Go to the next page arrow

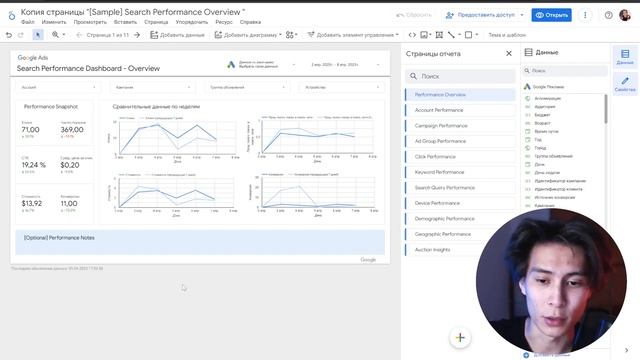pos(137,35)
